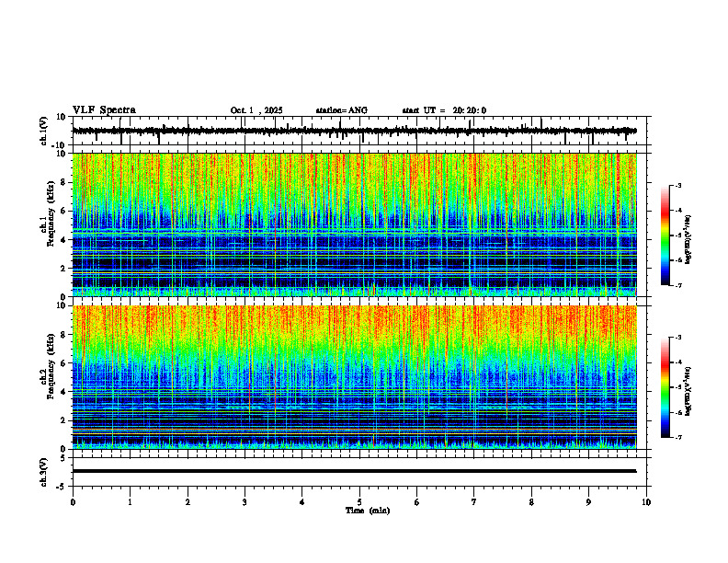This screenshot has width=728, height=563.
Task: Click time axis tick label '9'
Action: [x=588, y=502]
